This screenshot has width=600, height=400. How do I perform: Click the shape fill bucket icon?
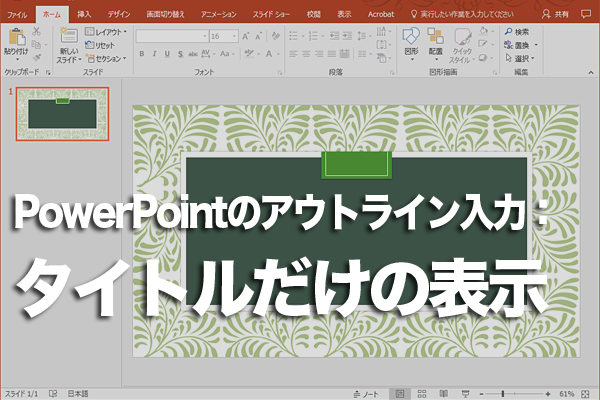point(483,31)
